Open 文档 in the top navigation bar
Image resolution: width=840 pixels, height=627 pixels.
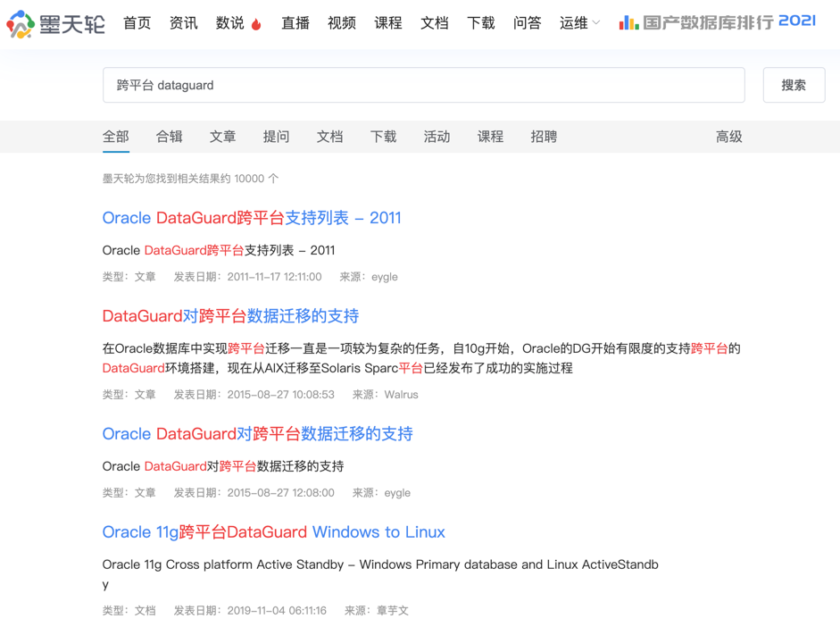tap(435, 23)
